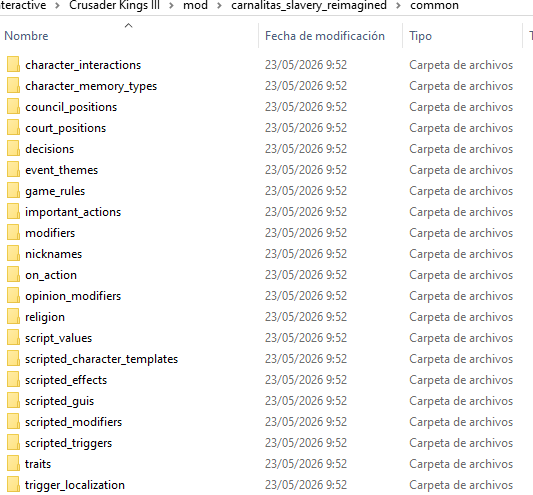Click the script_values folder icon

point(13,338)
